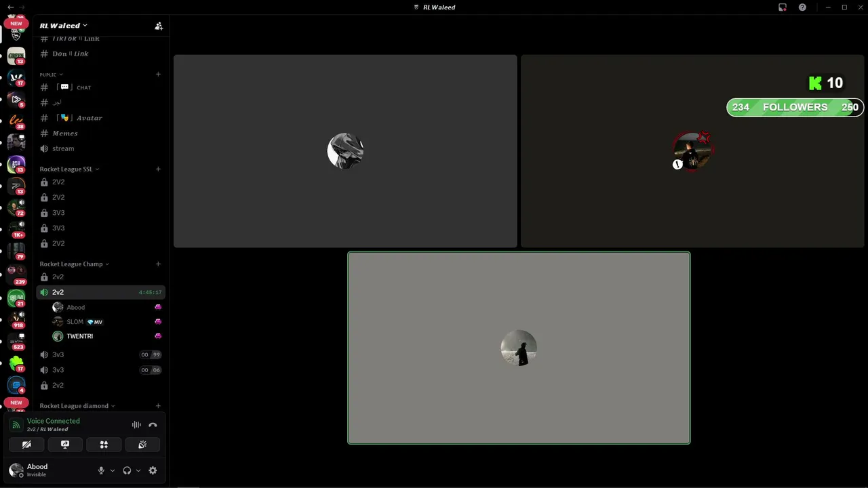Viewport: 868px width, 488px height.
Task: Open the Memes text channel
Action: point(100,134)
